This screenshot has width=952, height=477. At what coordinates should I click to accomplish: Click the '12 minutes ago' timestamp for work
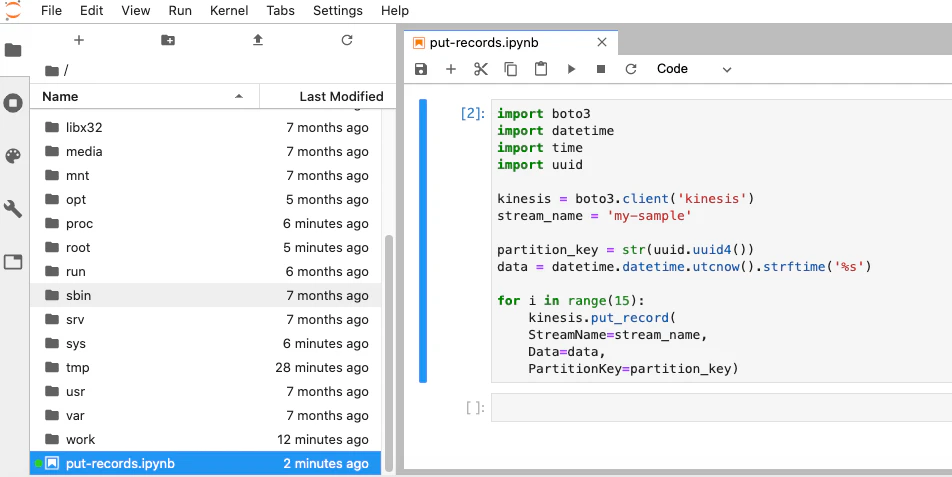tap(322, 440)
